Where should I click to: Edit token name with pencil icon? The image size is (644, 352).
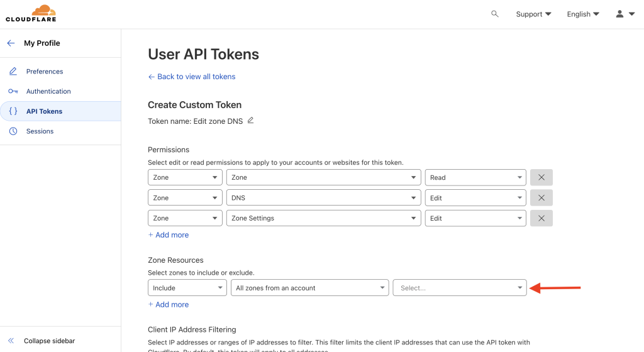(x=250, y=120)
